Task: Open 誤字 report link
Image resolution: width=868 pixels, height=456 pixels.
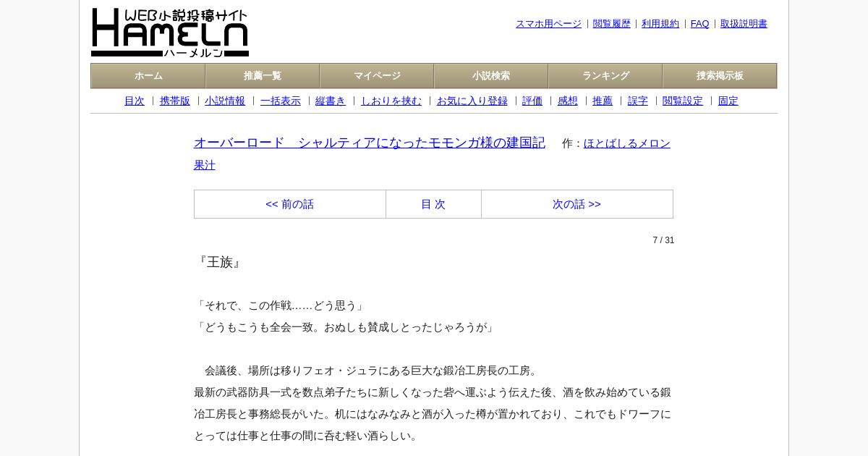Action: point(638,101)
